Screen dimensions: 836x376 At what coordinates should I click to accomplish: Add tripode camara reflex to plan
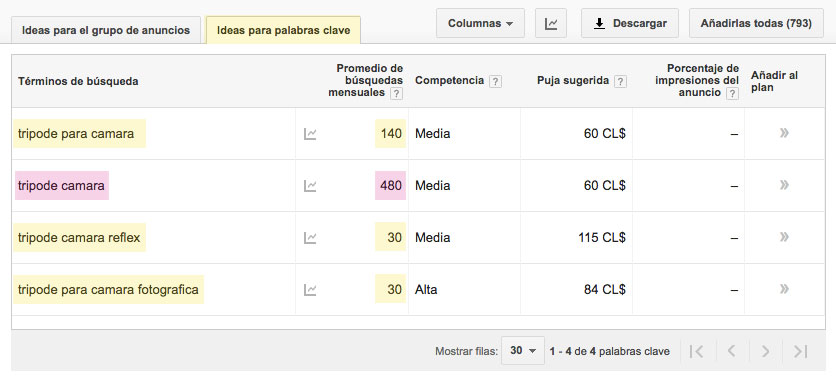point(784,237)
